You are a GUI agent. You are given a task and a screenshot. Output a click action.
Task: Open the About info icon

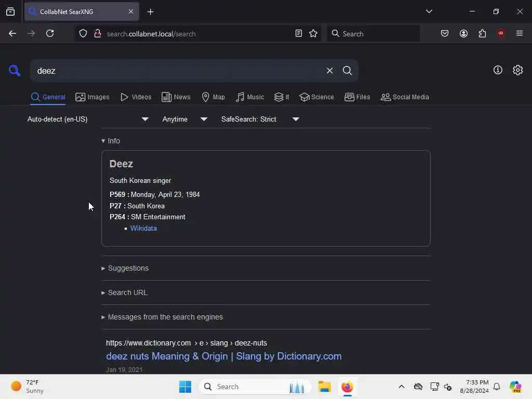[498, 70]
